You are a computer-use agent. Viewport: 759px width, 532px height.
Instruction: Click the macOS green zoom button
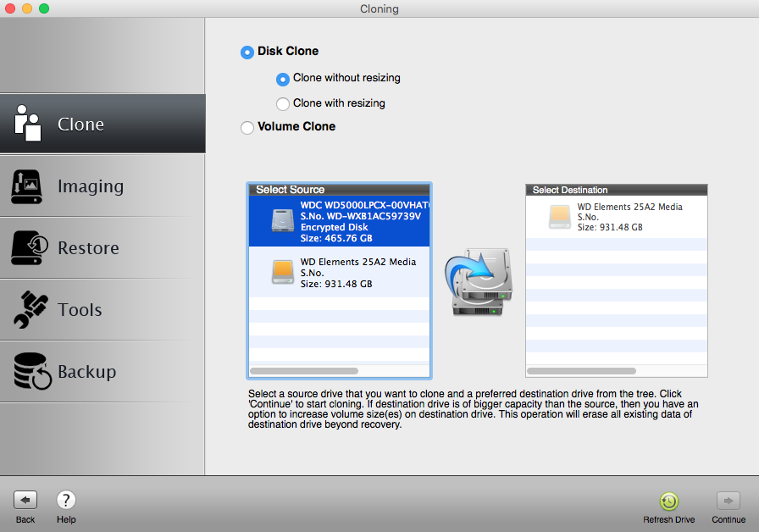tap(44, 8)
